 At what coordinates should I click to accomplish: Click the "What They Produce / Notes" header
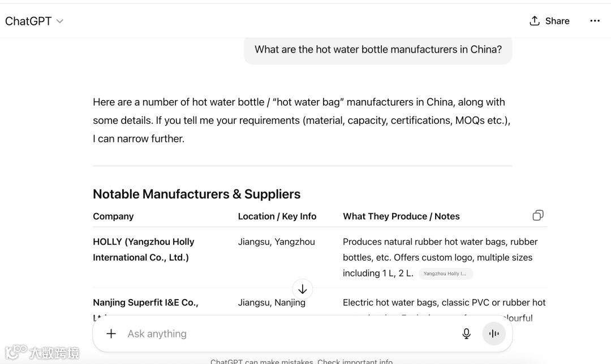click(x=401, y=216)
